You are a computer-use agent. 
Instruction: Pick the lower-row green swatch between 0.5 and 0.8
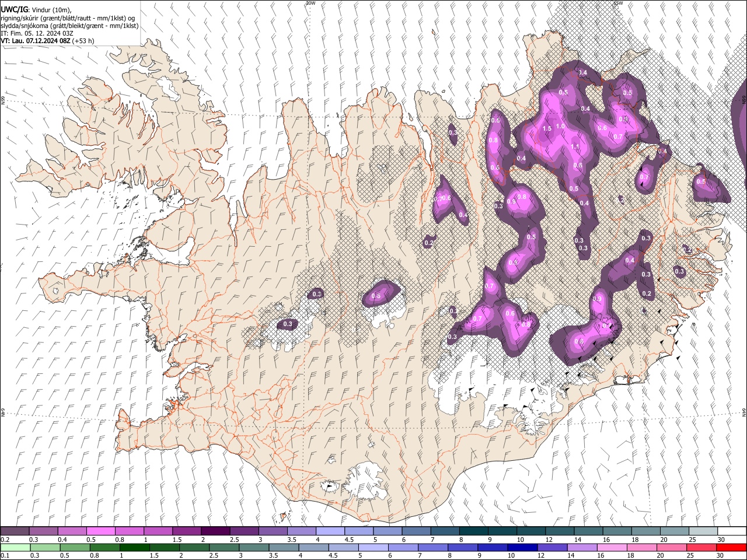pos(72,547)
